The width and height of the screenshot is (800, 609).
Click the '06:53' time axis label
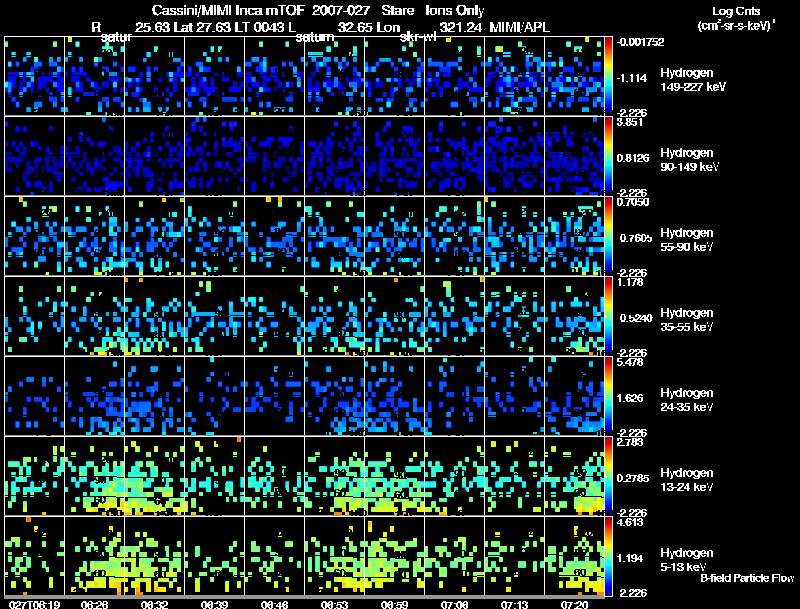click(334, 604)
